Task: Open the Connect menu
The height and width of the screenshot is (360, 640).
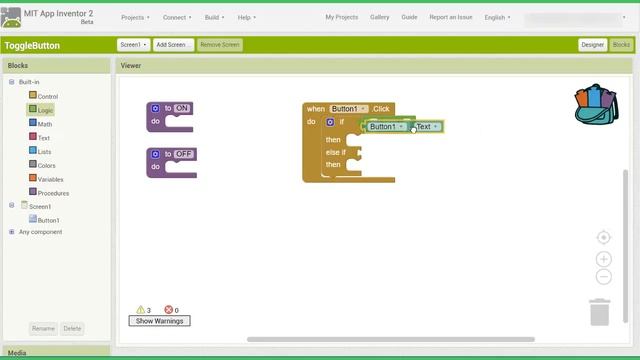Action: click(177, 18)
